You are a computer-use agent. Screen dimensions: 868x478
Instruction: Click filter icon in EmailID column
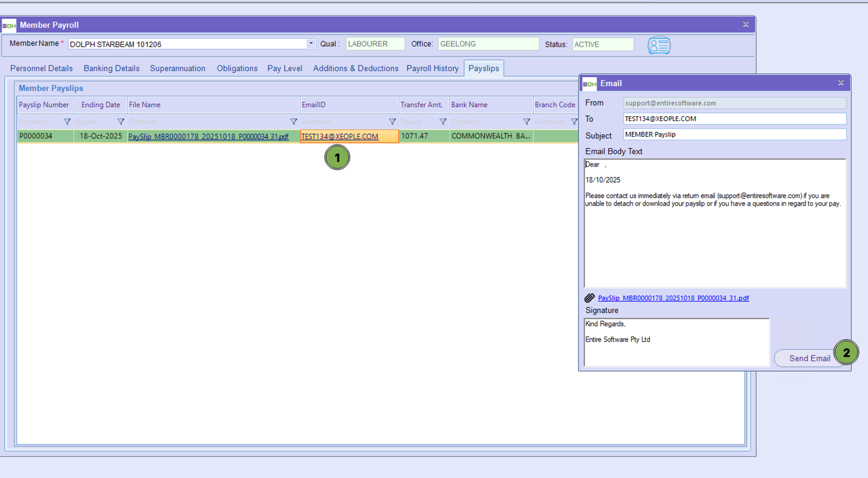point(392,122)
